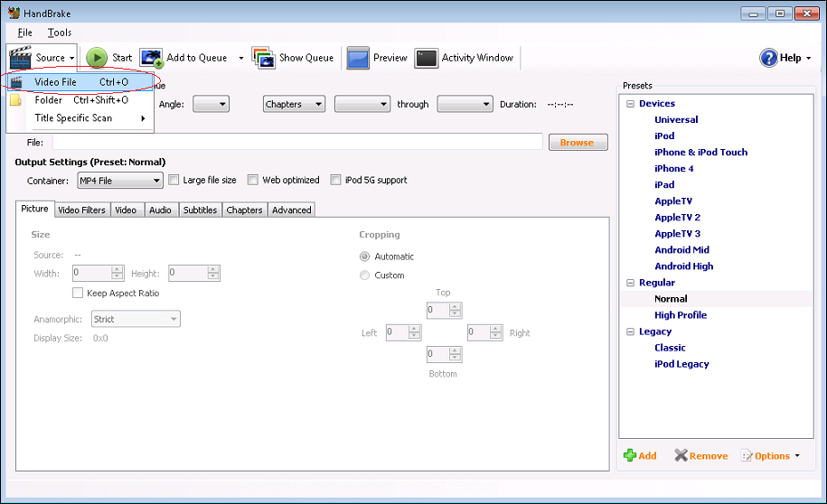Switch to the Chapters tab
The image size is (827, 504).
[244, 210]
